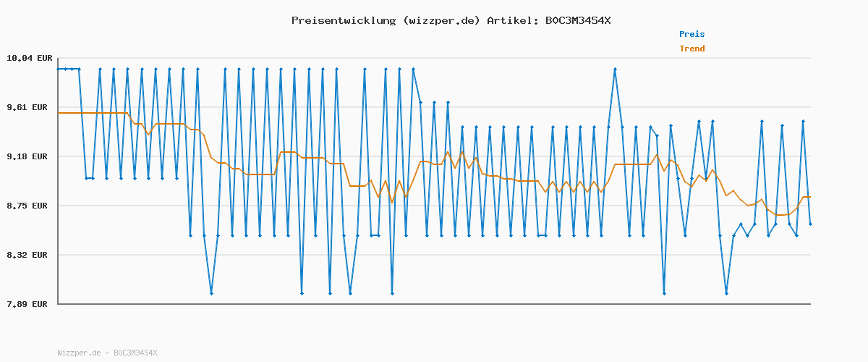Click the trend line's right end

(x=810, y=197)
